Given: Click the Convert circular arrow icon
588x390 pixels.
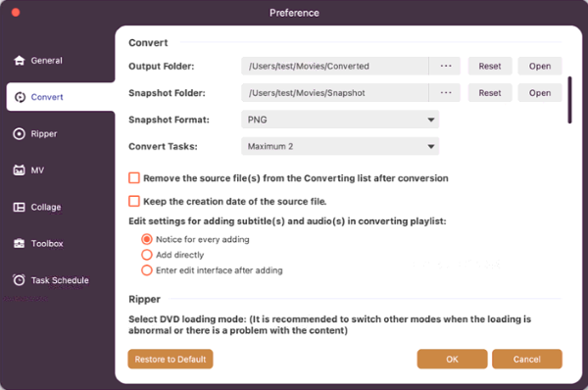Looking at the screenshot, I should 20,97.
